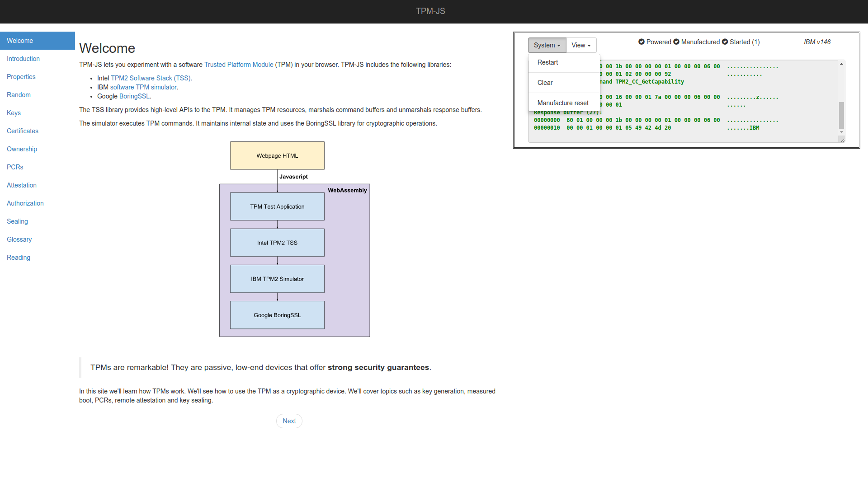This screenshot has height=501, width=868.
Task: Click the log output scrollbar thumb
Action: click(841, 115)
